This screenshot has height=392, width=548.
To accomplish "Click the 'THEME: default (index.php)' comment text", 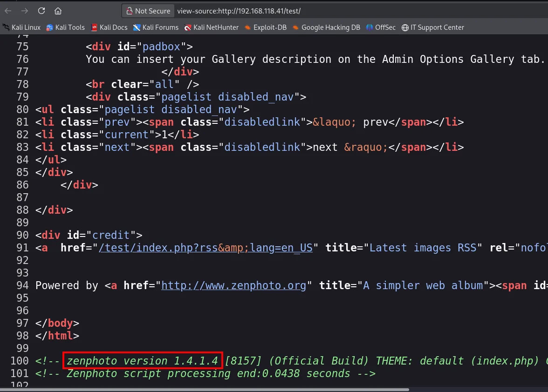I will coord(457,361).
